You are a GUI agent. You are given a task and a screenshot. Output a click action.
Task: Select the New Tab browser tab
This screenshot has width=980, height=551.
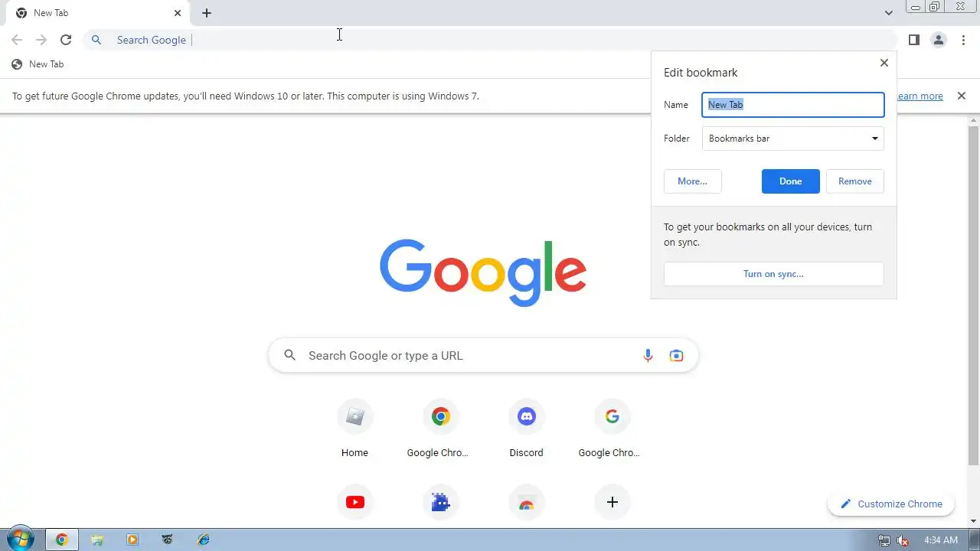pyautogui.click(x=97, y=13)
